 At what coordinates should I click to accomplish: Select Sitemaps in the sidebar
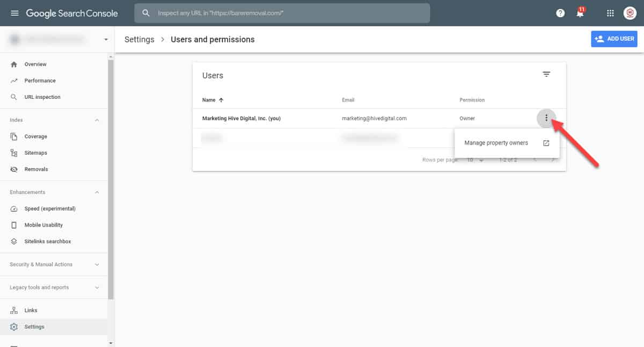pyautogui.click(x=36, y=153)
